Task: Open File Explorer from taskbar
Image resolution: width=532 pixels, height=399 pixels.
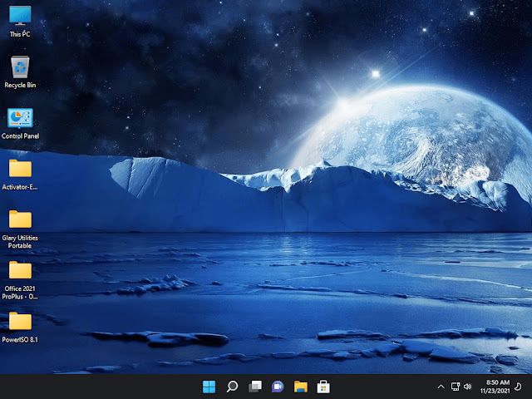Action: point(301,387)
